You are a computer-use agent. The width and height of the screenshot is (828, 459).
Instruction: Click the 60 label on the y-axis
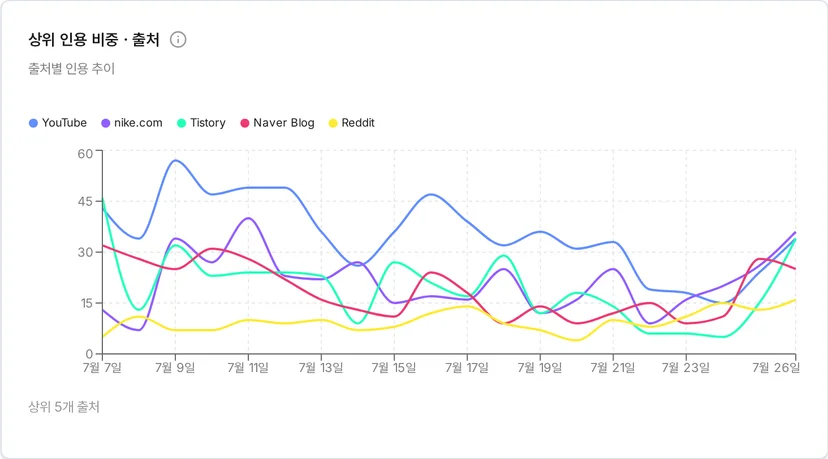(85, 154)
